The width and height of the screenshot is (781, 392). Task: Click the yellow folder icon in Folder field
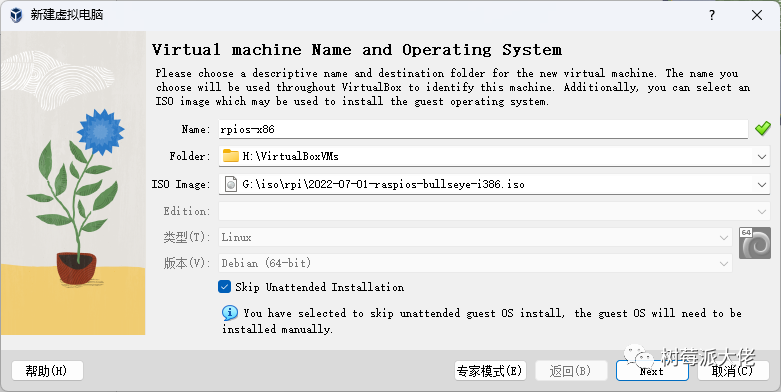(x=231, y=156)
